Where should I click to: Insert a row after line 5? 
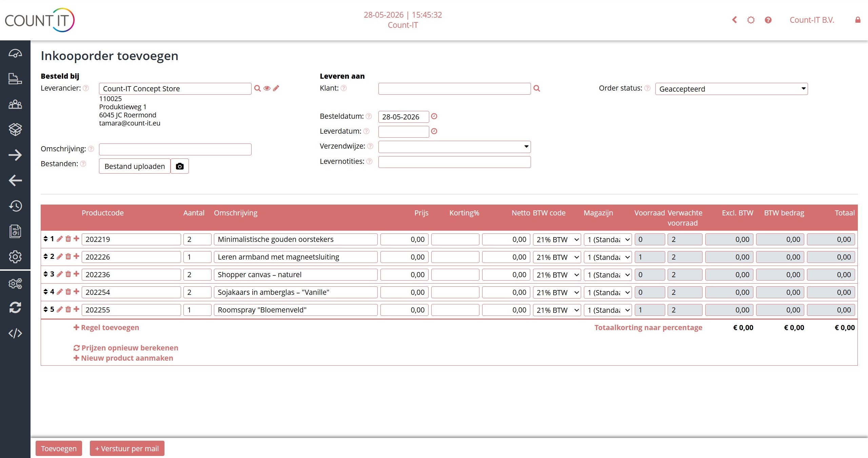76,309
